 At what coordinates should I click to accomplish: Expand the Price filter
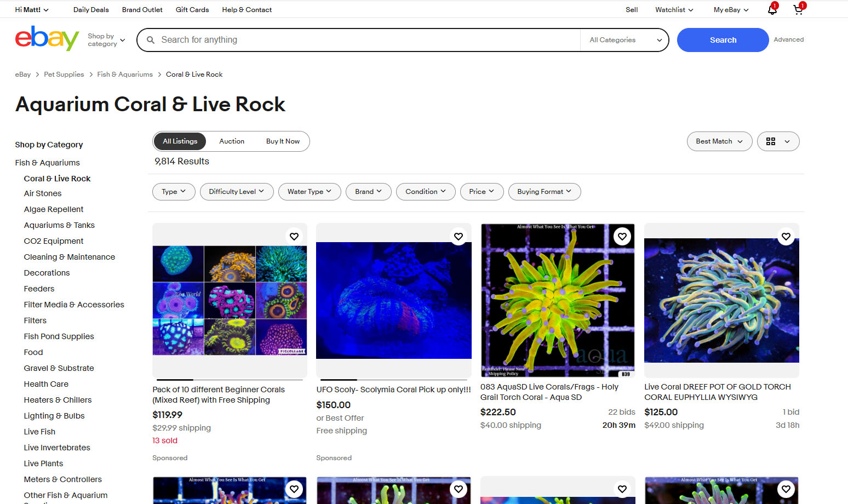482,192
